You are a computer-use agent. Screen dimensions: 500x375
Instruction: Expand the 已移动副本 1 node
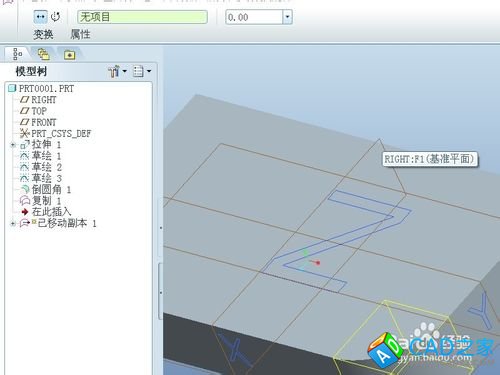pos(13,223)
